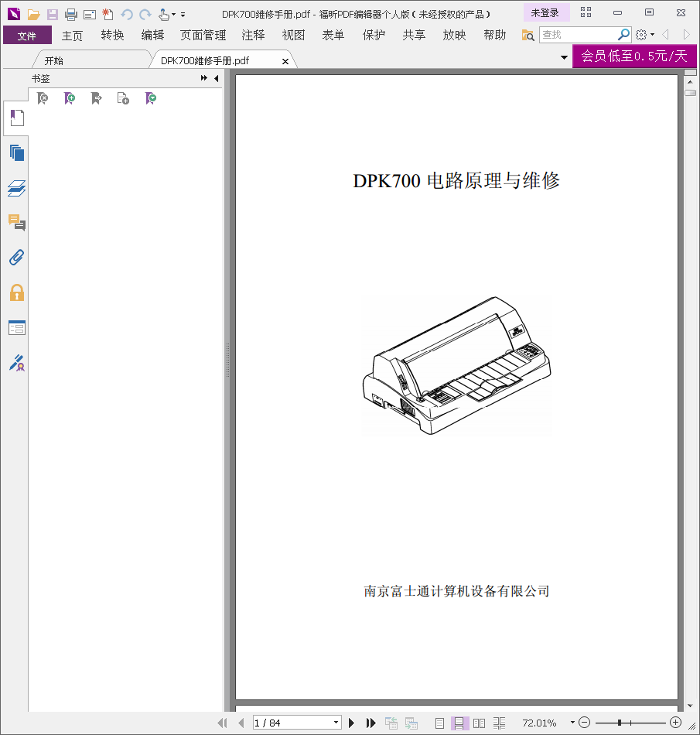The image size is (700, 735).
Task: Open the 页面管理 ribbon tab
Action: (x=203, y=35)
